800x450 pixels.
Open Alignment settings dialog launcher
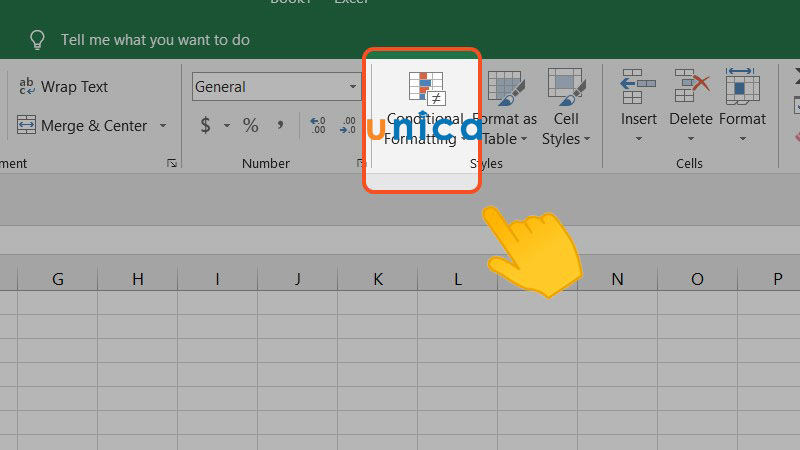[172, 163]
